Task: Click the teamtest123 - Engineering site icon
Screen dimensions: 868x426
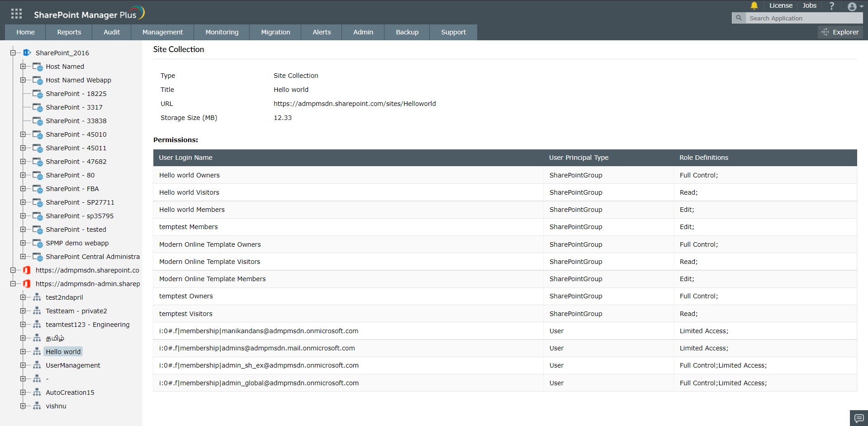Action: click(x=37, y=325)
